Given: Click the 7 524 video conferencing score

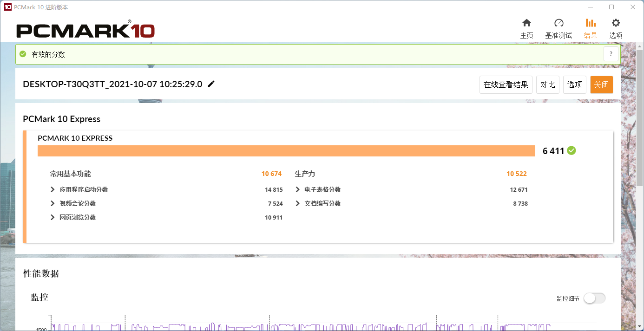Looking at the screenshot, I should 275,203.
